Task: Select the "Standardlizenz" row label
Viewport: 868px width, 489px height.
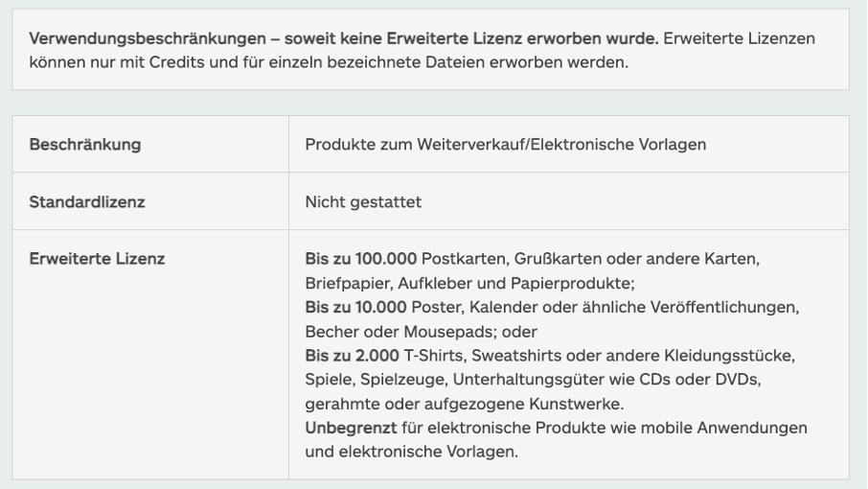Action: pyautogui.click(x=87, y=202)
